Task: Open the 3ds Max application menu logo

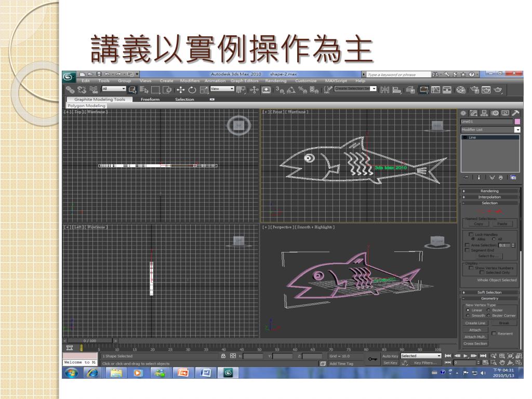Action: pos(69,77)
